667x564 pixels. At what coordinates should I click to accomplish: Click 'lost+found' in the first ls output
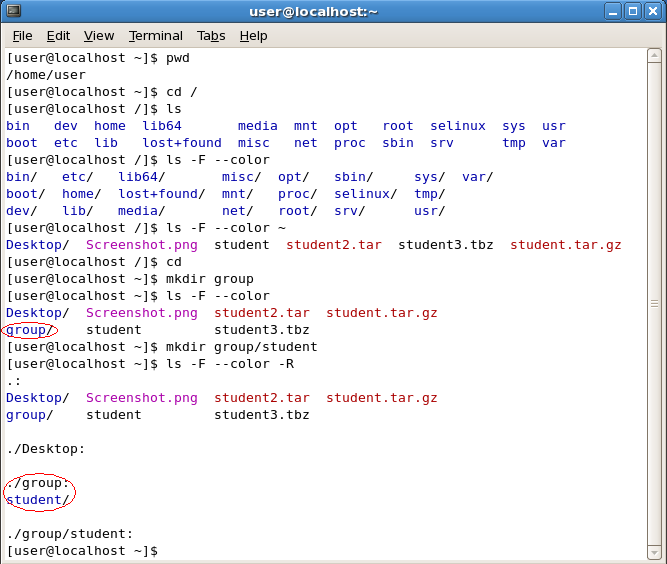pyautogui.click(x=182, y=143)
